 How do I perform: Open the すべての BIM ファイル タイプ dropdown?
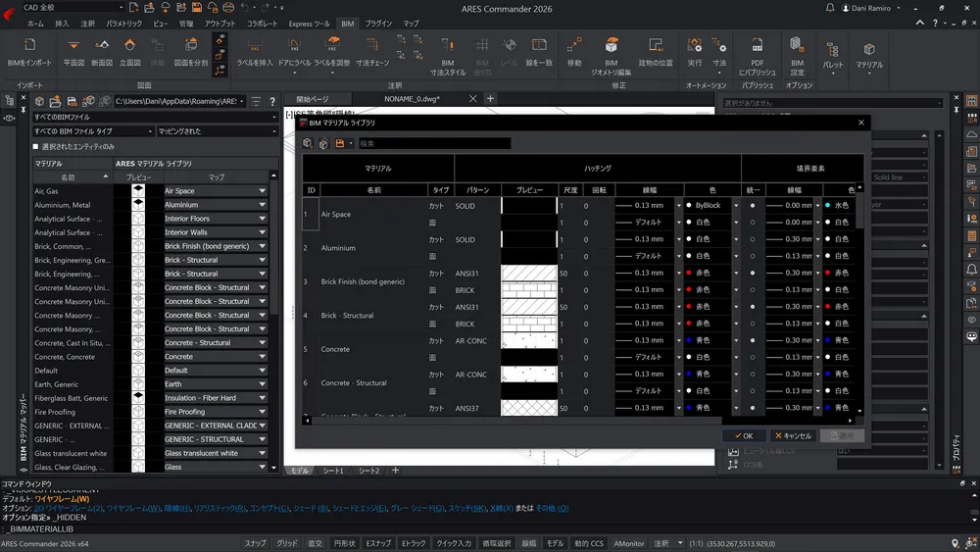coord(93,131)
